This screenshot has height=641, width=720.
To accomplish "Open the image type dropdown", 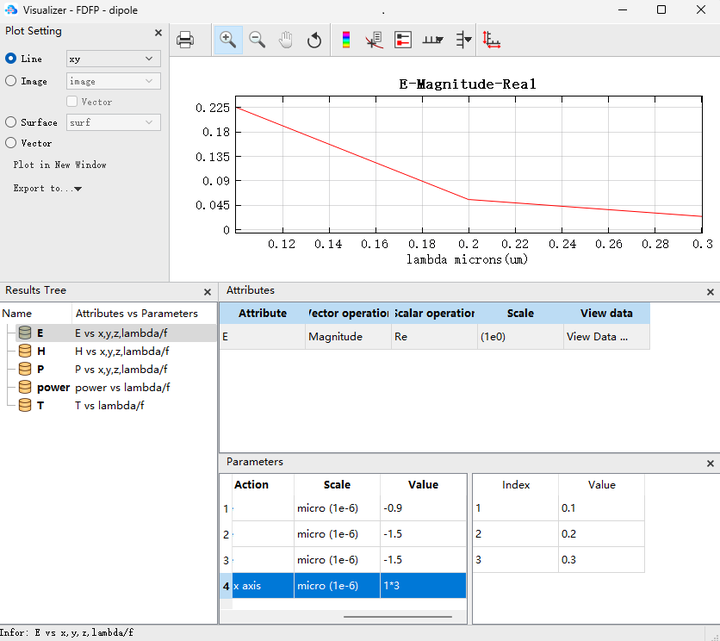I will point(113,81).
